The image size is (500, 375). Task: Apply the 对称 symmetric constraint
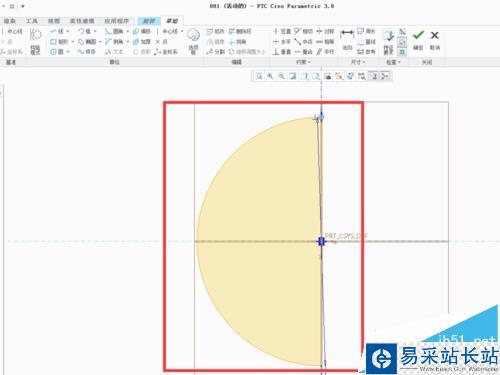click(325, 31)
